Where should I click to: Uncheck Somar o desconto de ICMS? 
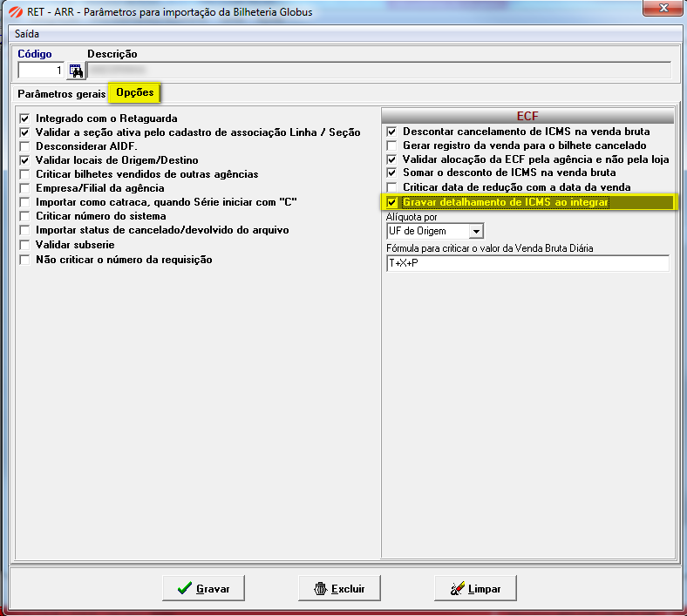click(x=391, y=173)
